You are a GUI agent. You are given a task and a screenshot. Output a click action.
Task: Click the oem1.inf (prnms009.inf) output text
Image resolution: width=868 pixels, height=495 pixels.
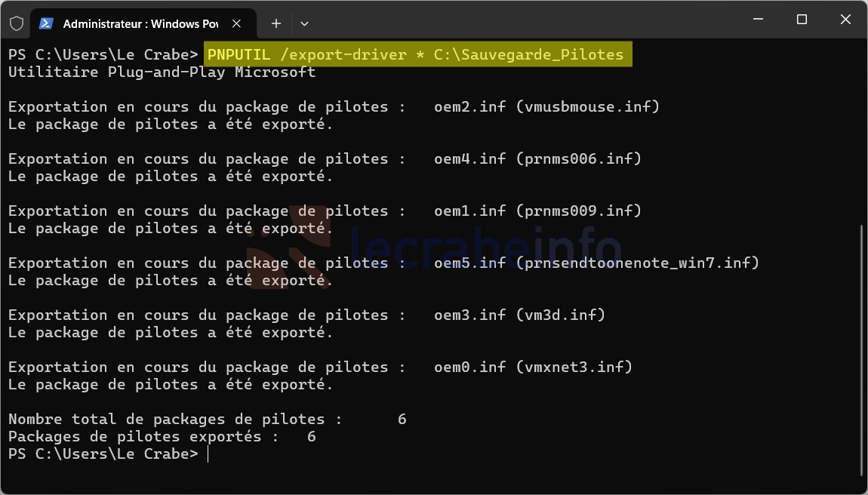click(537, 211)
